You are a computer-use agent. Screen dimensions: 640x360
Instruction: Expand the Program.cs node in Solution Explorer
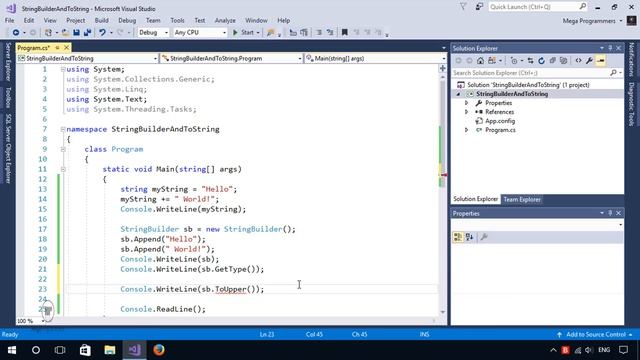coord(467,130)
